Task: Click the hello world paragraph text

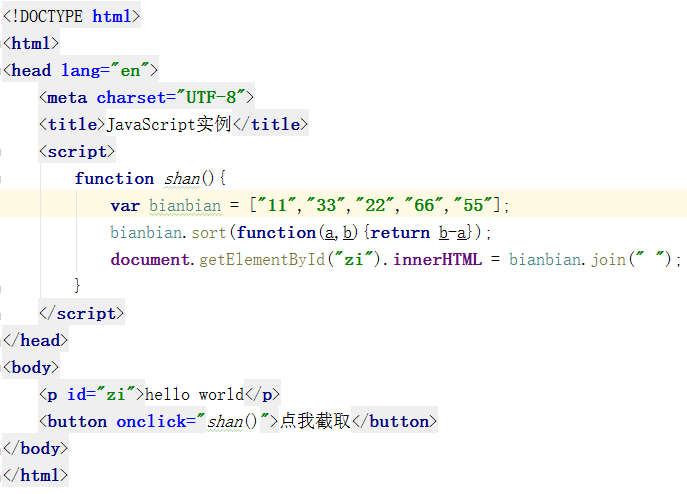Action: (x=195, y=394)
